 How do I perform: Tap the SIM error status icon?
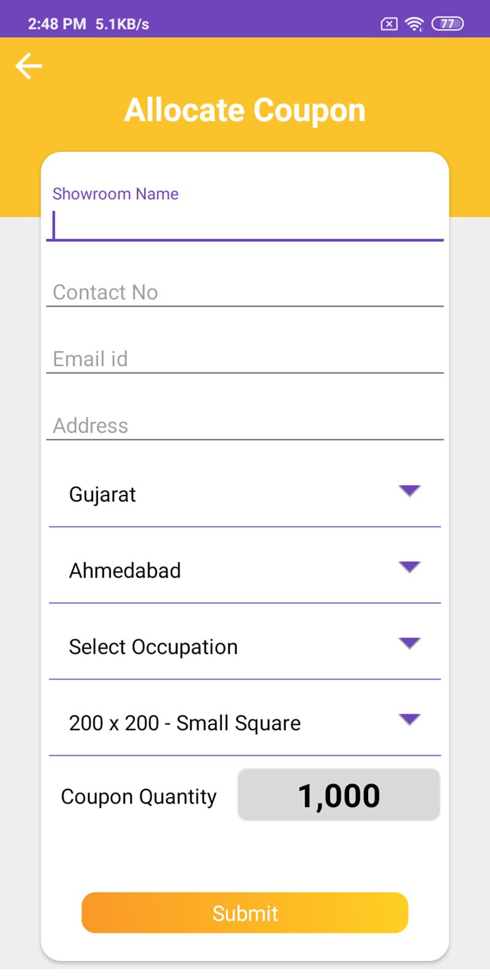(389, 24)
